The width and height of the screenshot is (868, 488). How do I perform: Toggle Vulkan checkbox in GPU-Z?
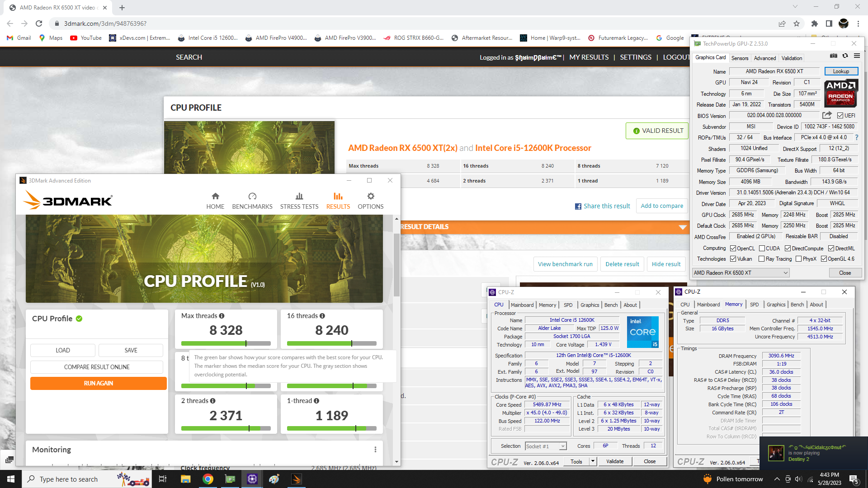[x=733, y=259]
